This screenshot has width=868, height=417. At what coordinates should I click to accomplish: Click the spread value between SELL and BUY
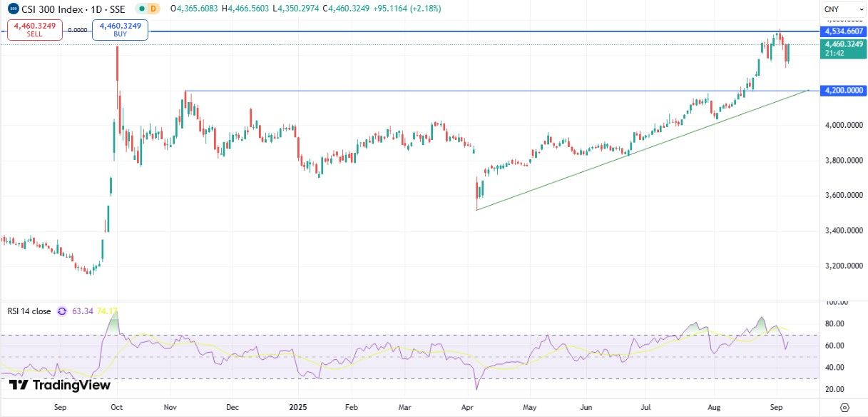[78, 31]
